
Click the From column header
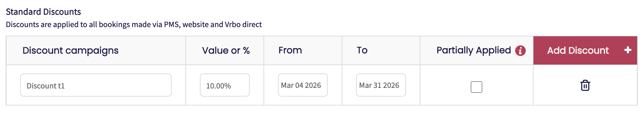point(290,50)
